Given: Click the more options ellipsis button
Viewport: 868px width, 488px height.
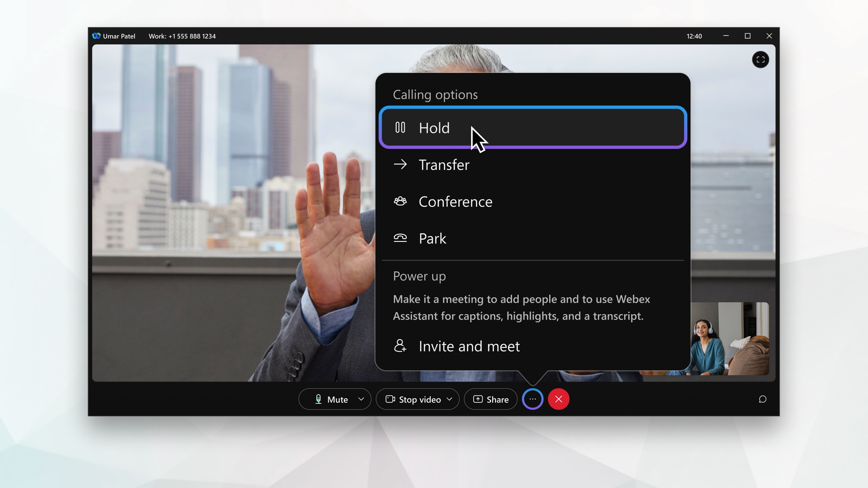Looking at the screenshot, I should [x=532, y=399].
